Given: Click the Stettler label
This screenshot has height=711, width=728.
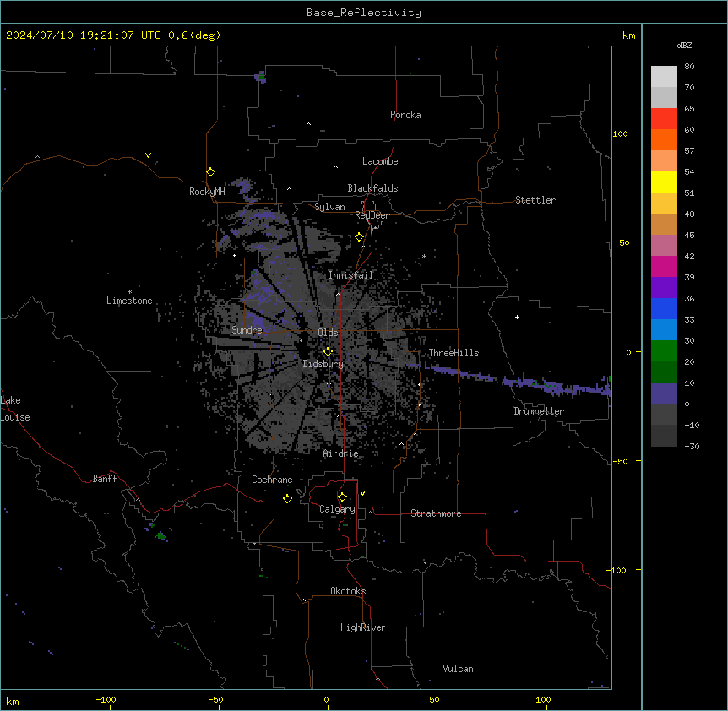Looking at the screenshot, I should (535, 200).
